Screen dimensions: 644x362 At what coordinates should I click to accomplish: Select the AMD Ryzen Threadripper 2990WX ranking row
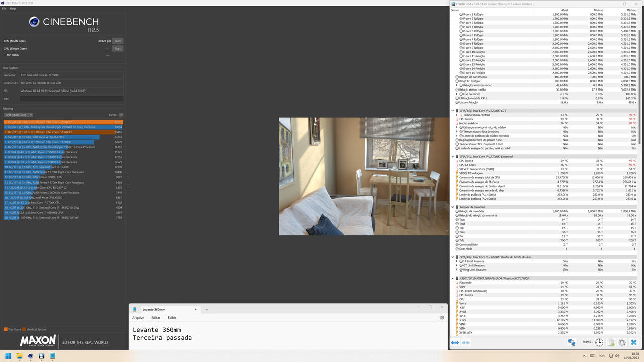(x=63, y=127)
